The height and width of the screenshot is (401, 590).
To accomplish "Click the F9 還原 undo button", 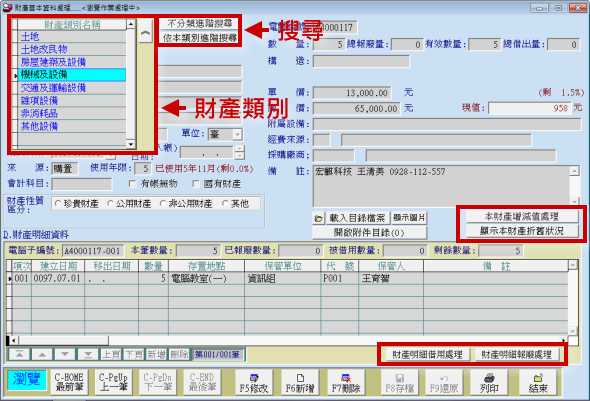I will 444,383.
